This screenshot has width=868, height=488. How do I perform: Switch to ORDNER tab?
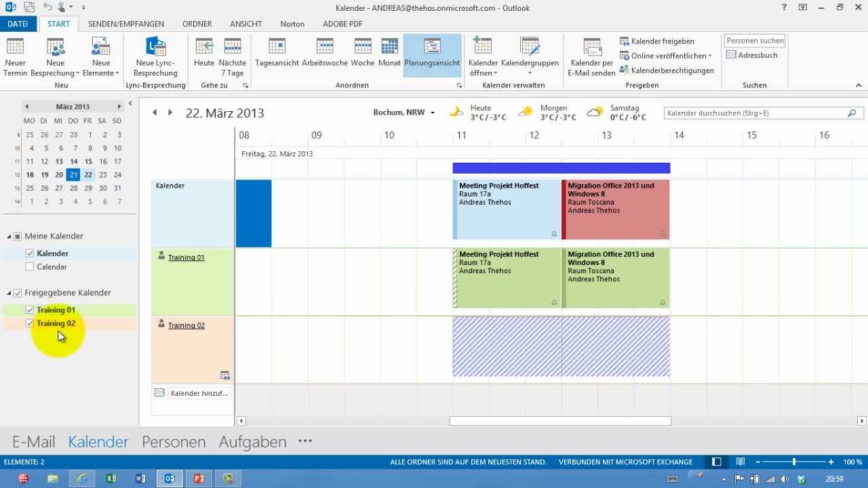pos(197,24)
